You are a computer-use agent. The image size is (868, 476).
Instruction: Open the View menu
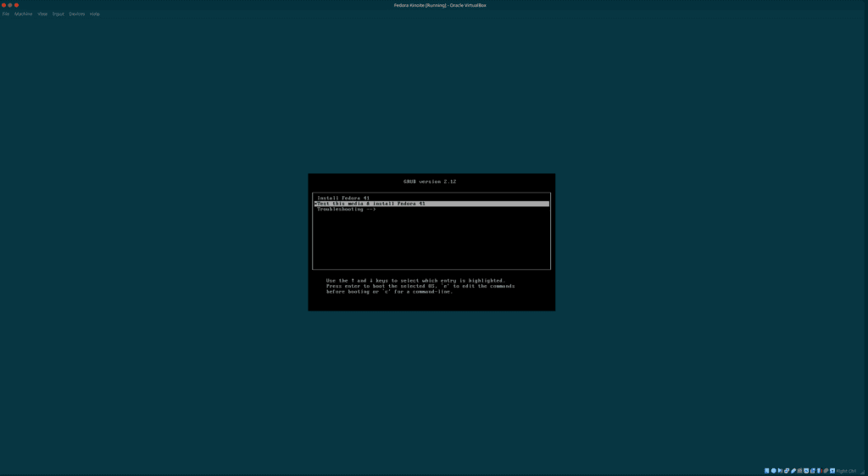(42, 14)
